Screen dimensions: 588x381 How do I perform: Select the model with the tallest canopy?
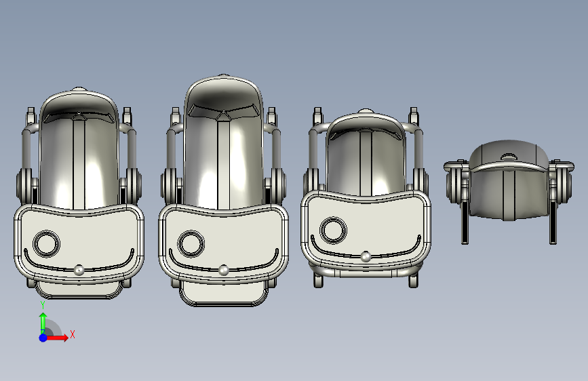tap(224, 190)
